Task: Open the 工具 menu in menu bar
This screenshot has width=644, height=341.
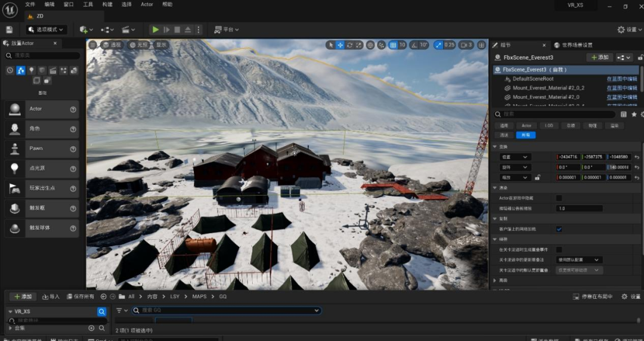Action: click(88, 4)
